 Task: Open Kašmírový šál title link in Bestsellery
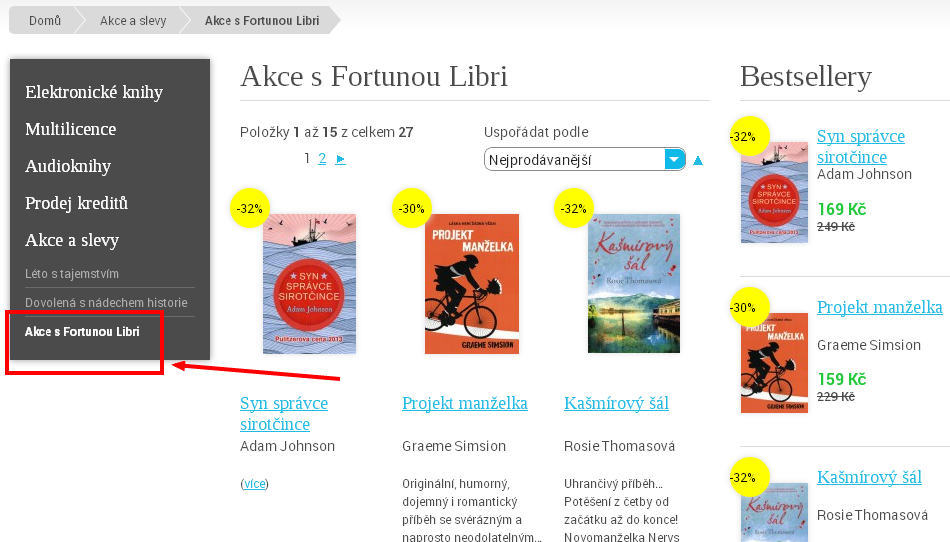[x=869, y=477]
